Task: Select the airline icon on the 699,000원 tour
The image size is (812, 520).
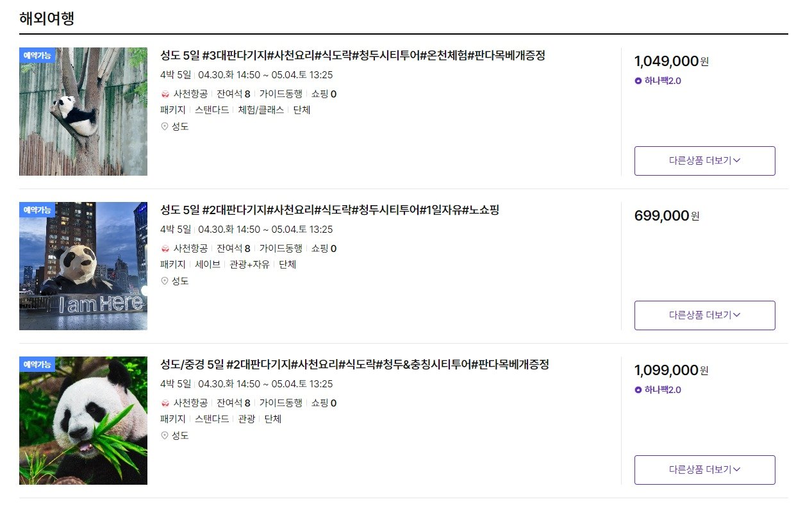Action: point(165,248)
